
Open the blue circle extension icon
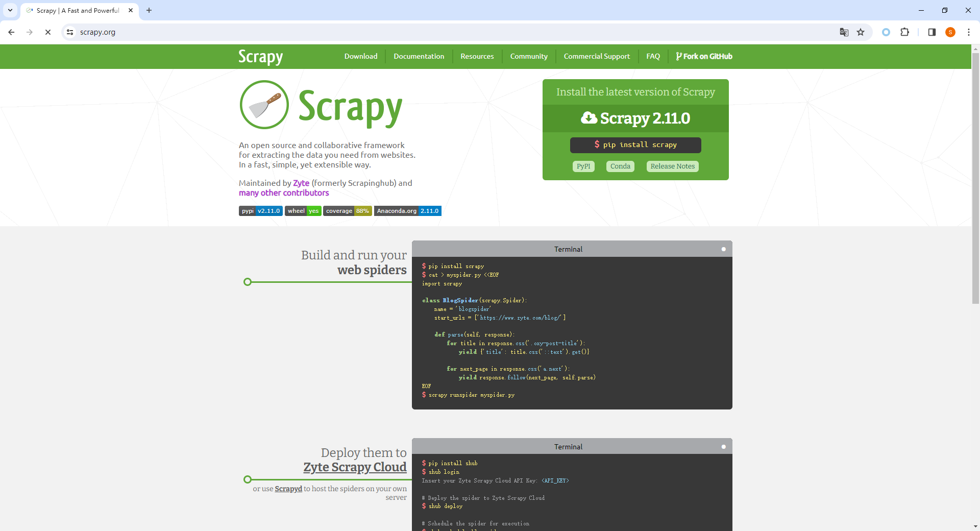(x=886, y=32)
